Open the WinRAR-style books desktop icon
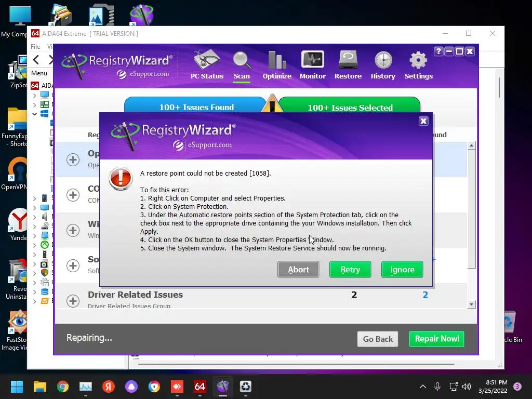Viewport: 532px width, 399px height. coord(61,15)
